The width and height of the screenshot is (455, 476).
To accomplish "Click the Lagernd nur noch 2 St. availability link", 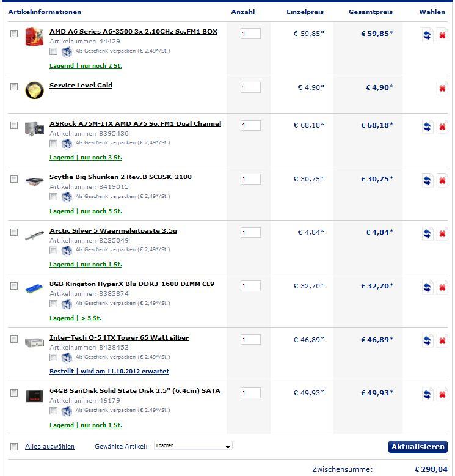I will [x=86, y=65].
